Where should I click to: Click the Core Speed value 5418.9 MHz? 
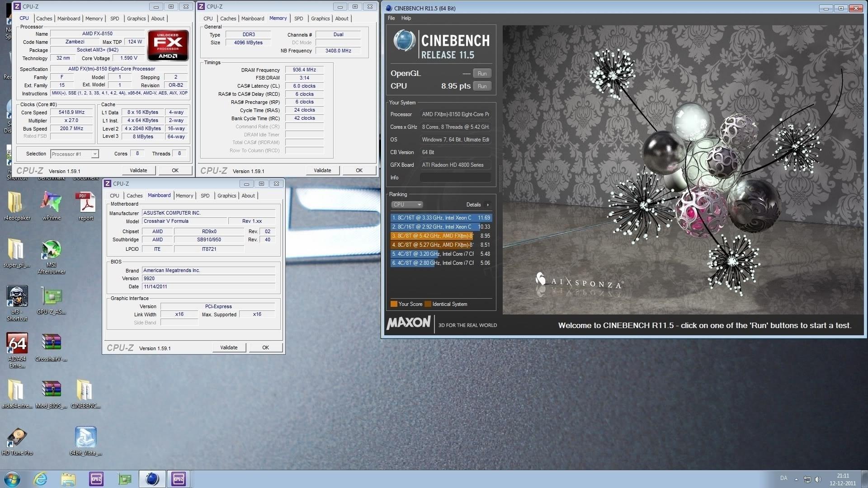point(71,113)
